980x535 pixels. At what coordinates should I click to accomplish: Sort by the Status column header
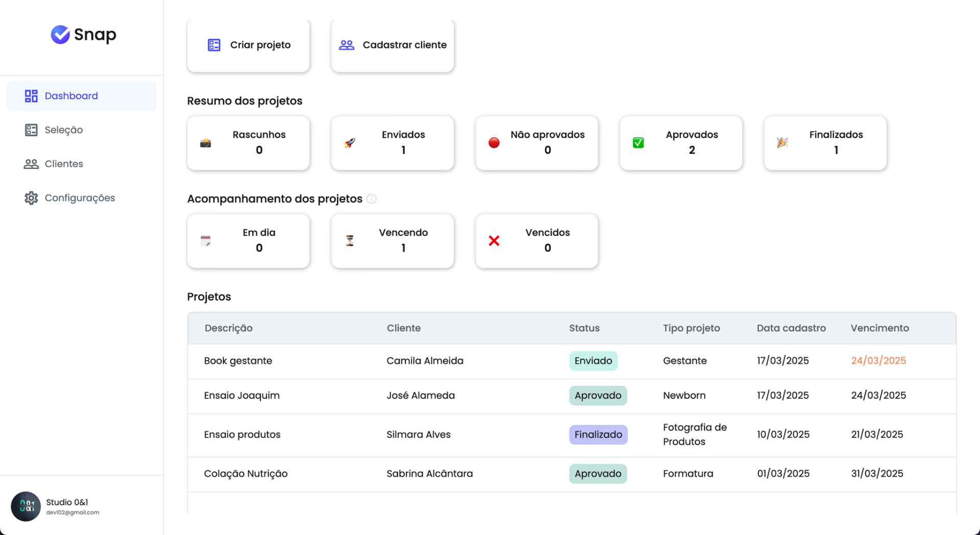(584, 328)
